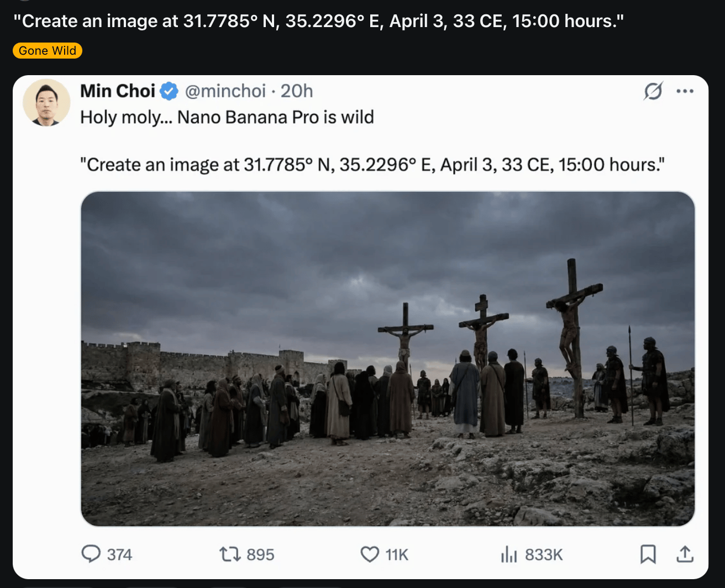
Task: Click the Grok slashed-circle icon
Action: click(653, 91)
